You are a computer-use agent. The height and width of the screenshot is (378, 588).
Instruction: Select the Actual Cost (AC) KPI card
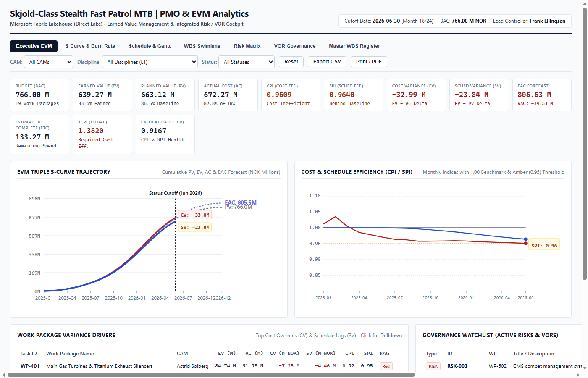[228, 95]
